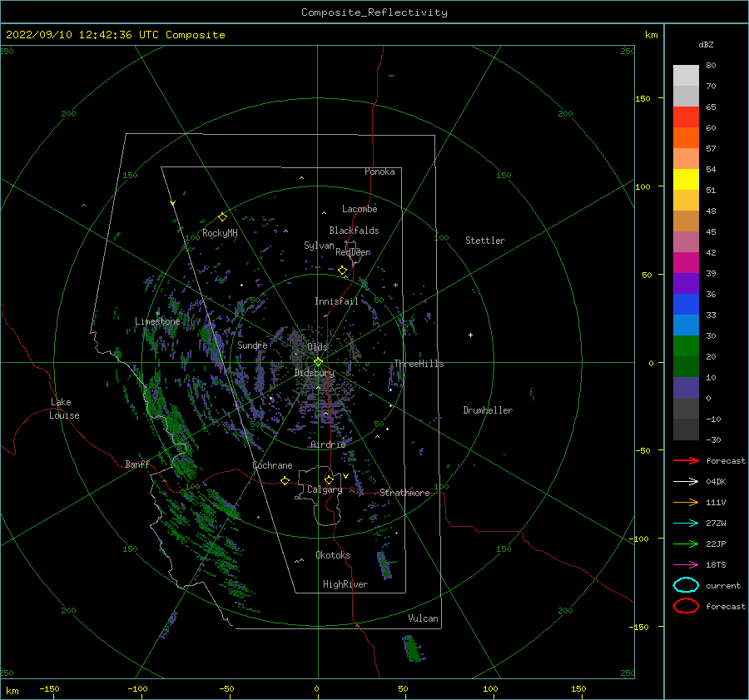Image resolution: width=749 pixels, height=700 pixels.
Task: Click the Banff town label
Action: (137, 464)
